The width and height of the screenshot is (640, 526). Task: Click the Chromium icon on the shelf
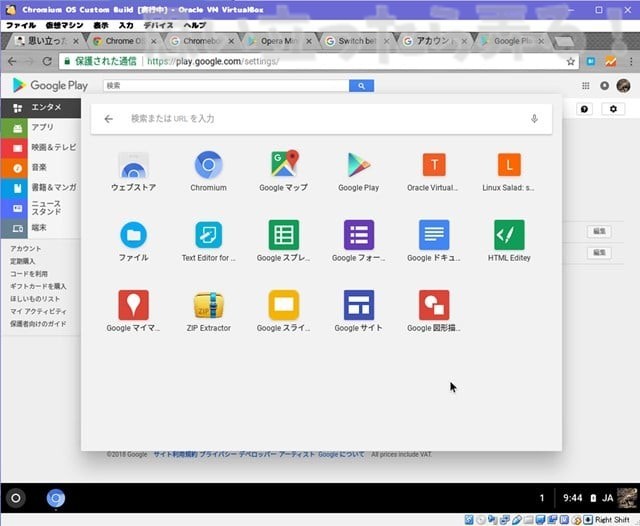[x=56, y=498]
